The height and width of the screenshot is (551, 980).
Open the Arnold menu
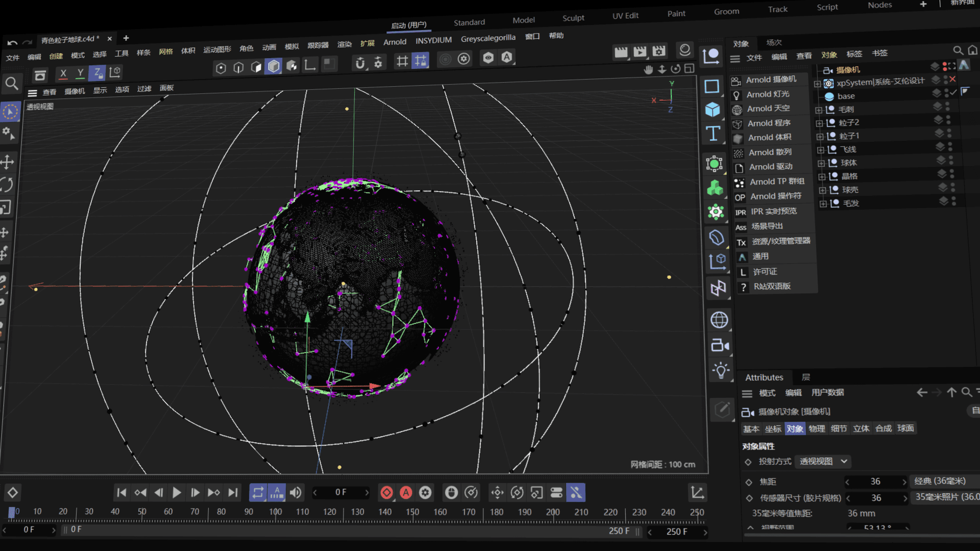click(395, 42)
